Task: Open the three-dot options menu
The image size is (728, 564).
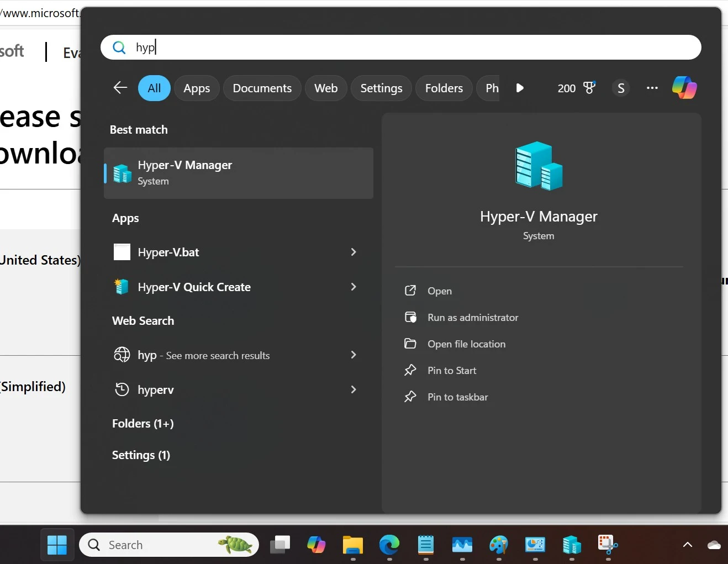Action: pyautogui.click(x=652, y=88)
